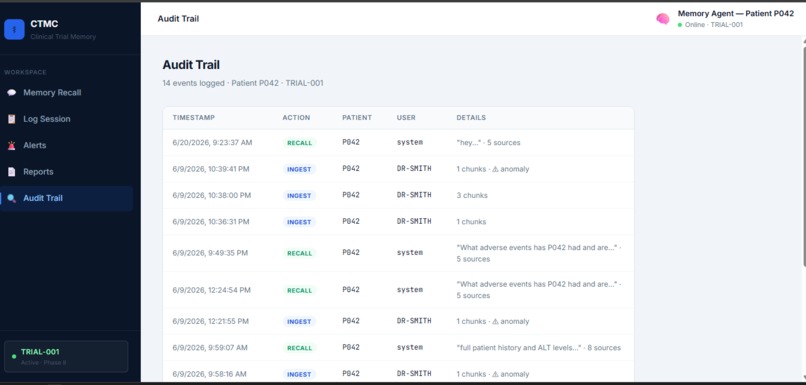Click "full patient history and ALT levels" detail
The width and height of the screenshot is (806, 385).
(539, 347)
